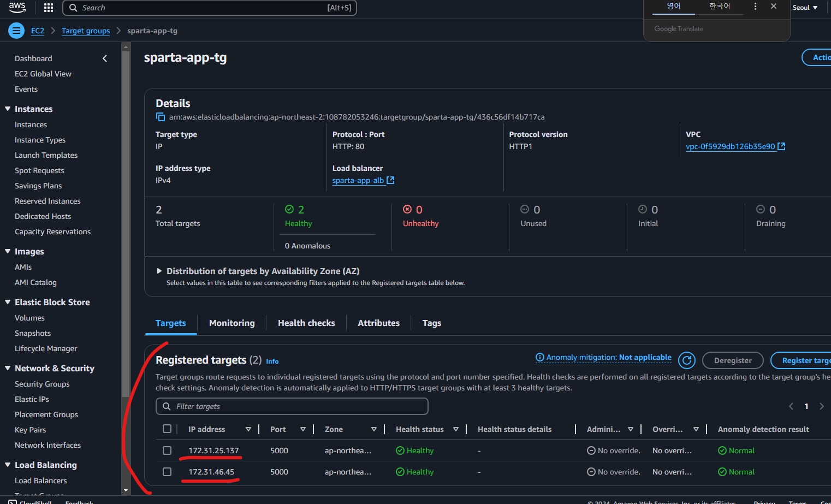
Task: Sort by Port column arrow
Action: click(303, 429)
